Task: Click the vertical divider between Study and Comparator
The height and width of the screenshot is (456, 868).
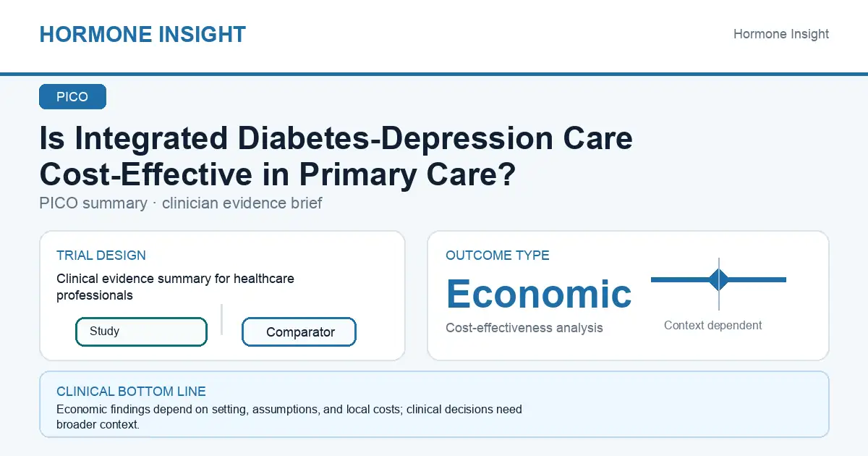Action: [x=221, y=319]
